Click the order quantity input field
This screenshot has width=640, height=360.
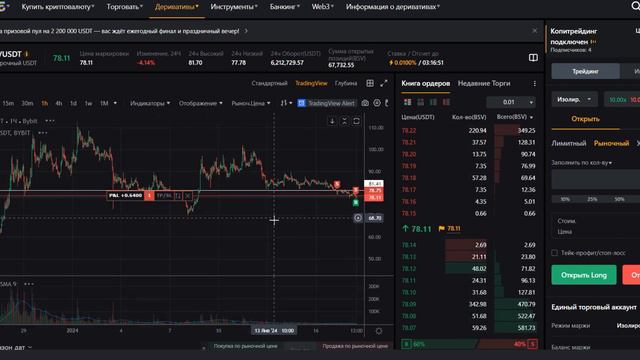point(596,180)
